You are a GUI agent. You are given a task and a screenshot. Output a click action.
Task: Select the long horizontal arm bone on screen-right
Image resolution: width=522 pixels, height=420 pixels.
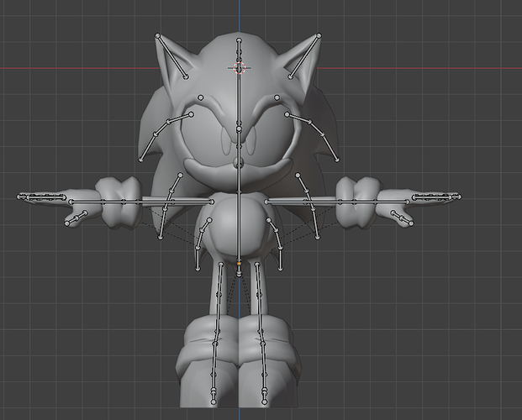pyautogui.click(x=337, y=202)
